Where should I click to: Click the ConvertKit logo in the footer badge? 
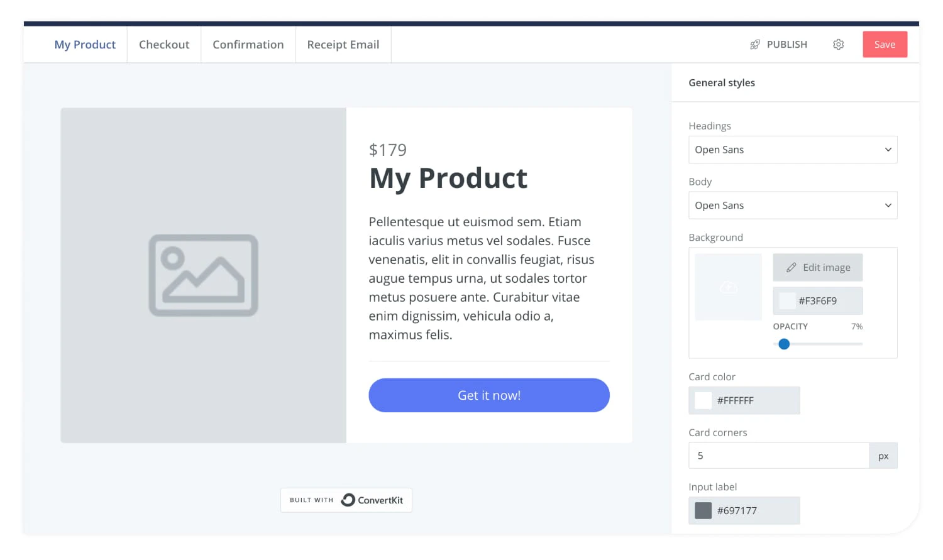point(348,500)
